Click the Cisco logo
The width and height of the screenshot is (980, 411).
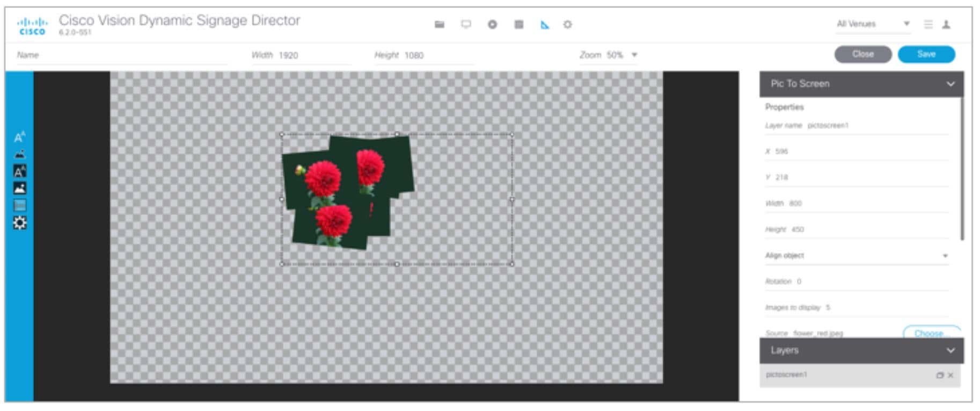(32, 25)
